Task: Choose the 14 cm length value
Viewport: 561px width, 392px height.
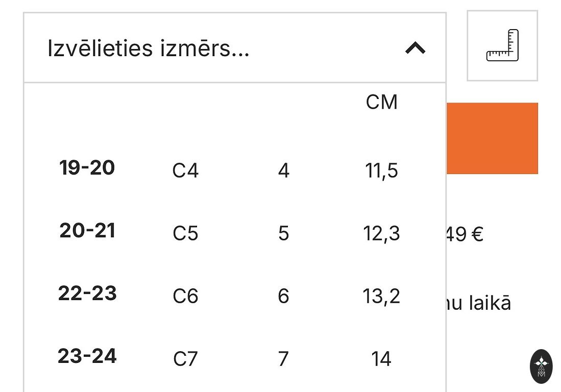Action: tap(381, 359)
